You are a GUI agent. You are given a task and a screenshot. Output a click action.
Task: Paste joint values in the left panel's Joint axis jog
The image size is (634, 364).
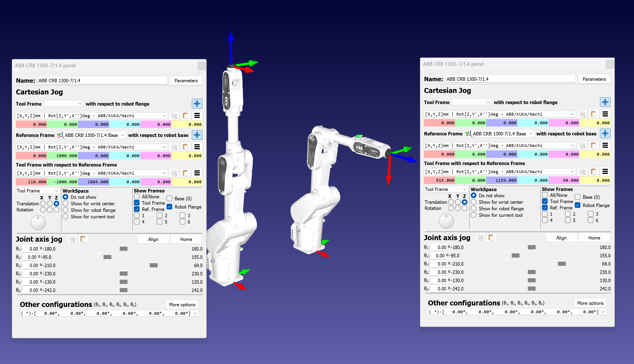click(x=83, y=239)
